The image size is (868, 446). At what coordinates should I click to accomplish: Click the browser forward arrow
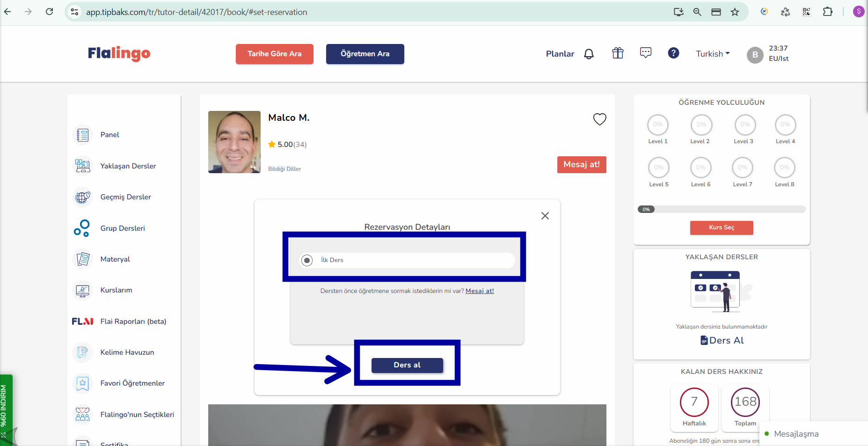[x=28, y=12]
